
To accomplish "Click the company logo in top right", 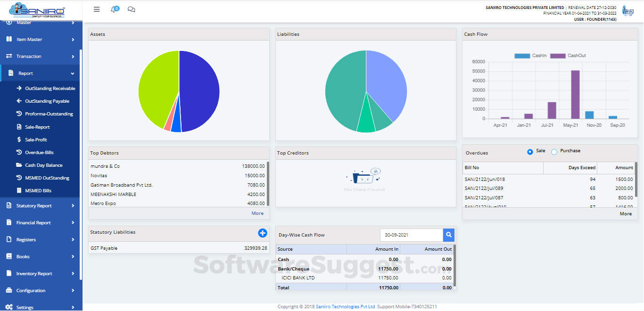I will click(627, 11).
